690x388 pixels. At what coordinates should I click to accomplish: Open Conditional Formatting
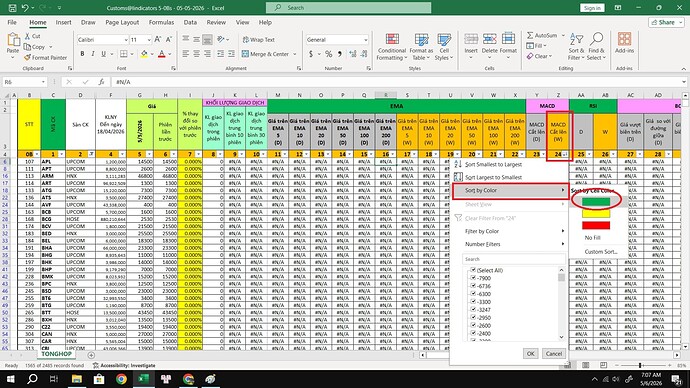[x=391, y=47]
